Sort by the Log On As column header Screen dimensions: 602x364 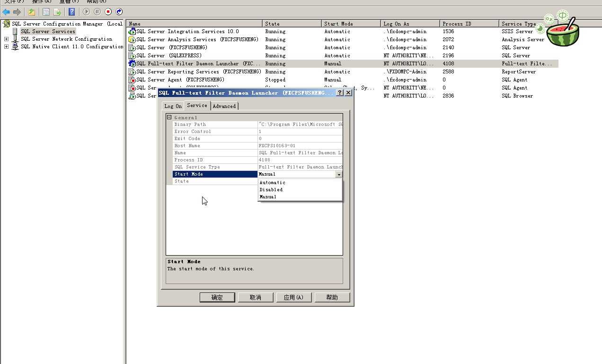pos(410,24)
